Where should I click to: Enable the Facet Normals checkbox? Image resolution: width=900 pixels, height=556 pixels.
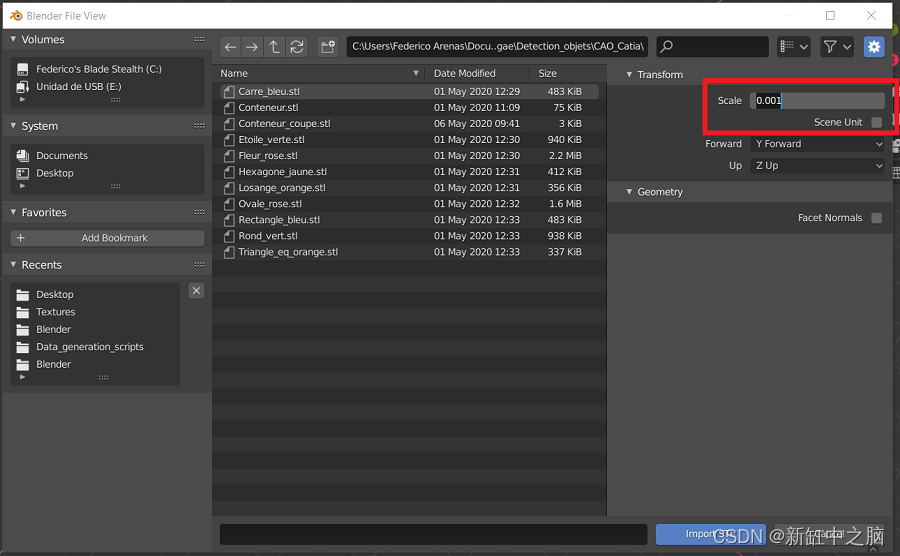coord(876,217)
